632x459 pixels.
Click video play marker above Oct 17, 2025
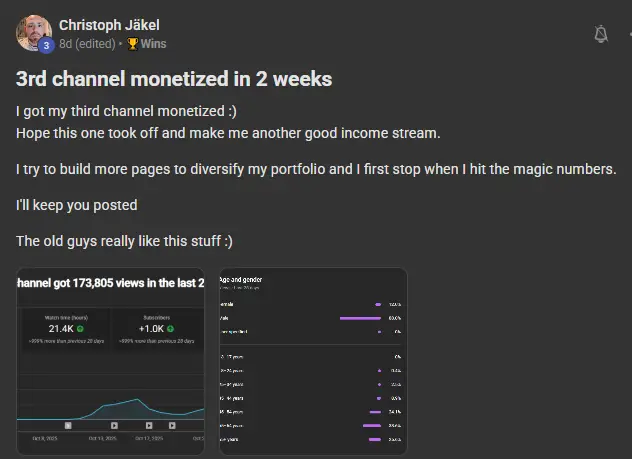click(149, 426)
